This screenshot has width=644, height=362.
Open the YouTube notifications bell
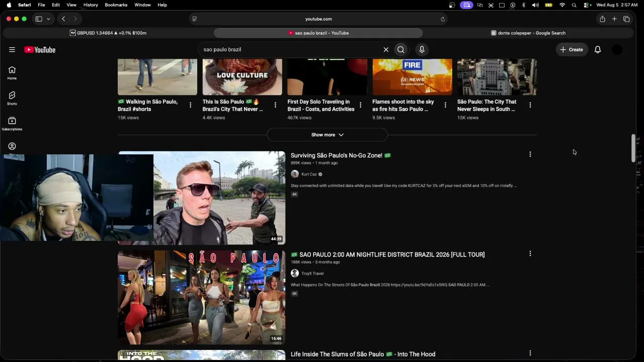point(598,50)
